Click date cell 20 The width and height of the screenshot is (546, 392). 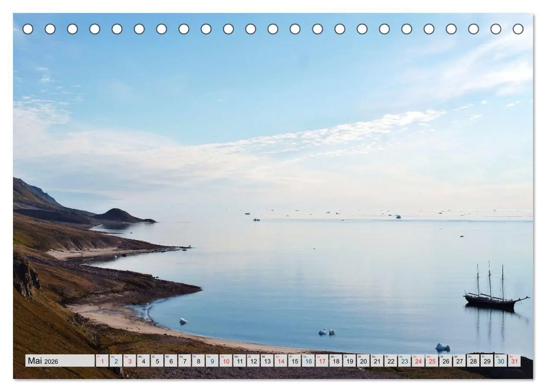pyautogui.click(x=363, y=361)
